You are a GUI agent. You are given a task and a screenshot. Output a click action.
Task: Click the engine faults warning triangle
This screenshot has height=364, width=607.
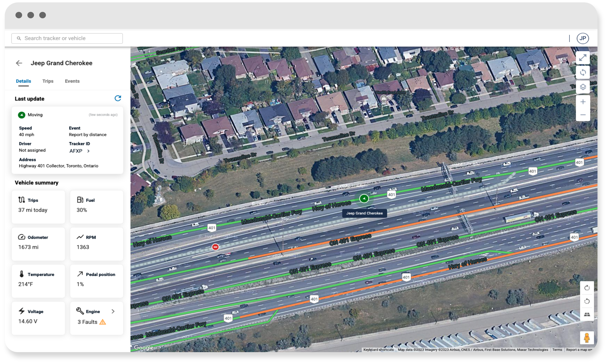click(103, 322)
